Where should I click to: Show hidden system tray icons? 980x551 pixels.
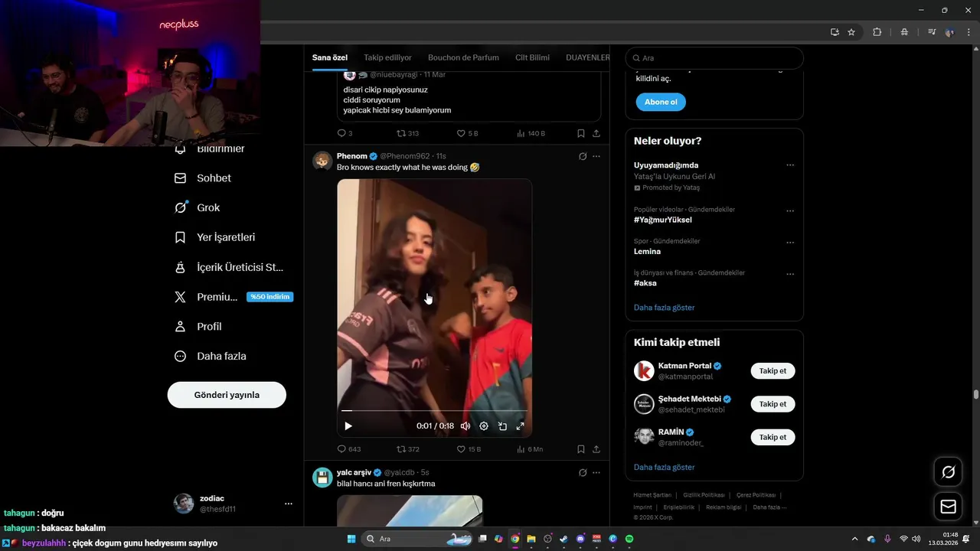tap(855, 539)
